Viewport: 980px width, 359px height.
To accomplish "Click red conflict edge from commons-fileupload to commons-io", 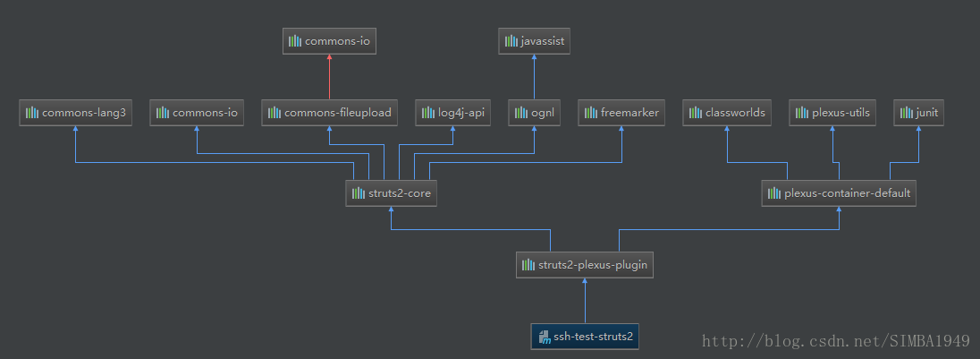I will click(x=329, y=78).
